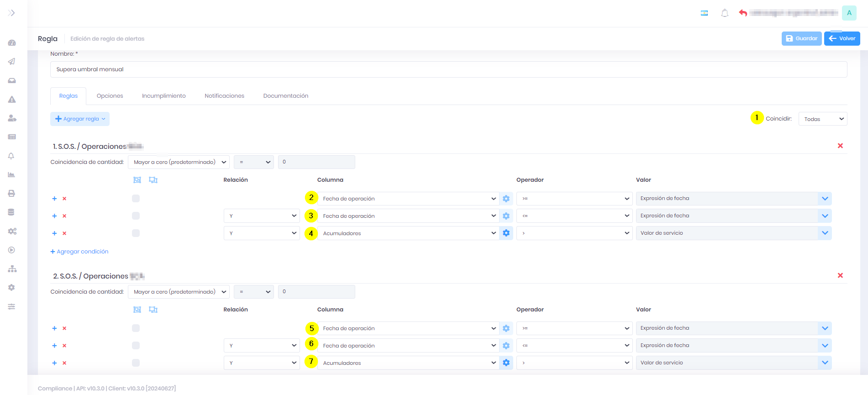Click the warning triangle sidebar icon
Viewport: 868px width, 395px height.
pyautogui.click(x=12, y=100)
